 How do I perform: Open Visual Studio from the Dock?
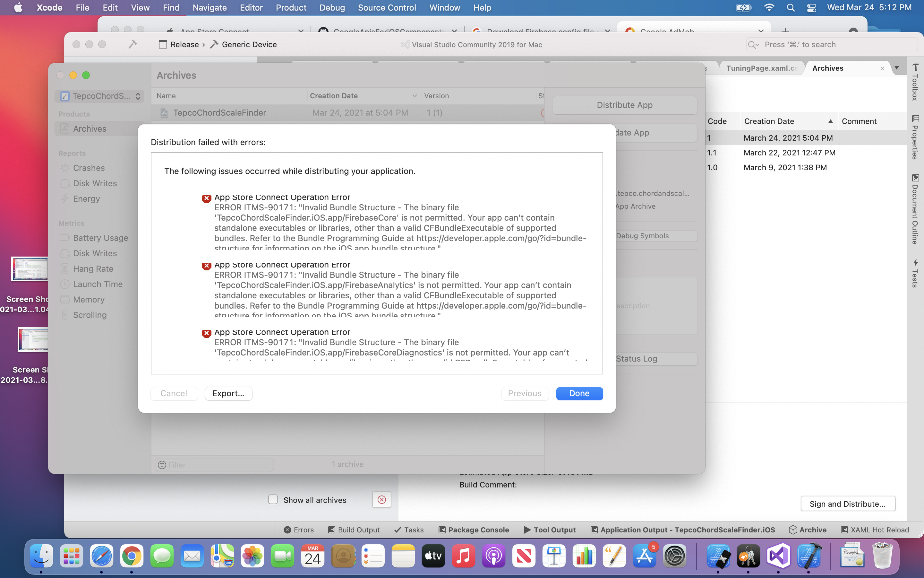pyautogui.click(x=779, y=556)
